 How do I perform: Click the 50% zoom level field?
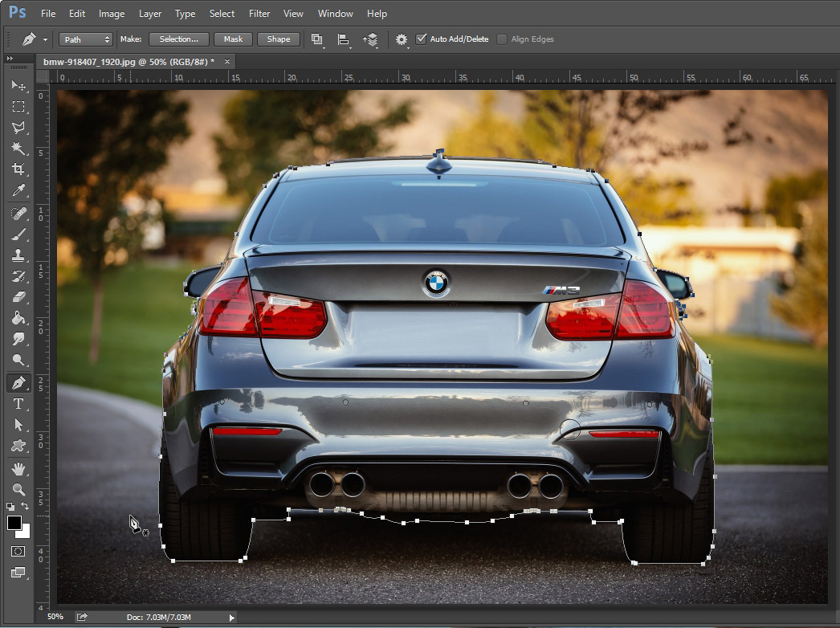click(55, 617)
